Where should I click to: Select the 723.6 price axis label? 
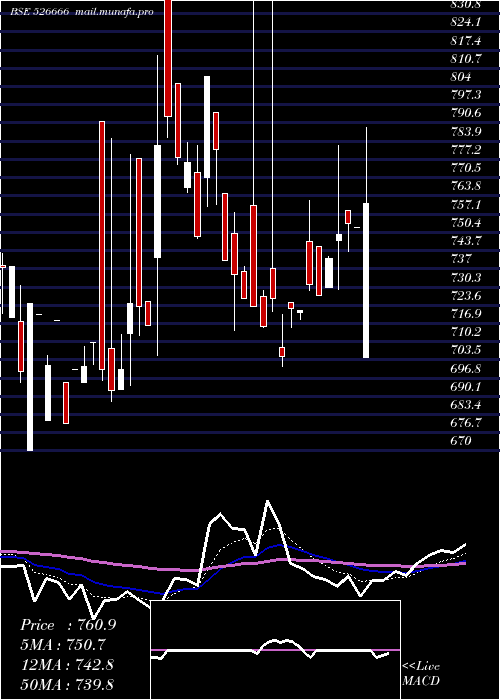tap(466, 295)
